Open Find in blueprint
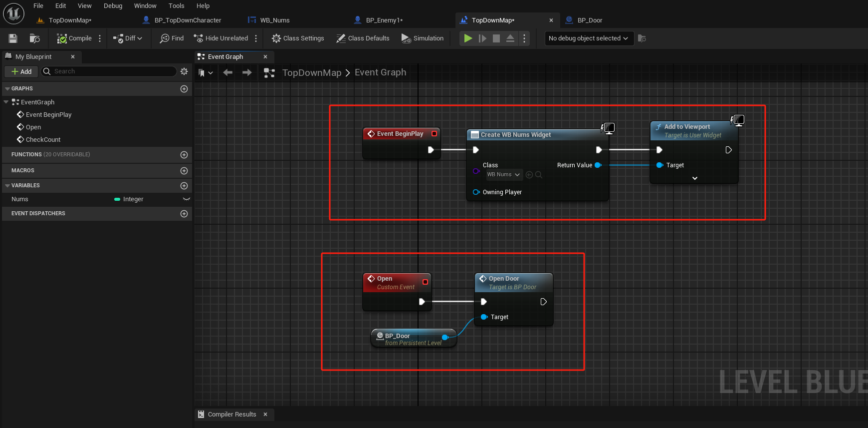The height and width of the screenshot is (428, 868). point(172,38)
